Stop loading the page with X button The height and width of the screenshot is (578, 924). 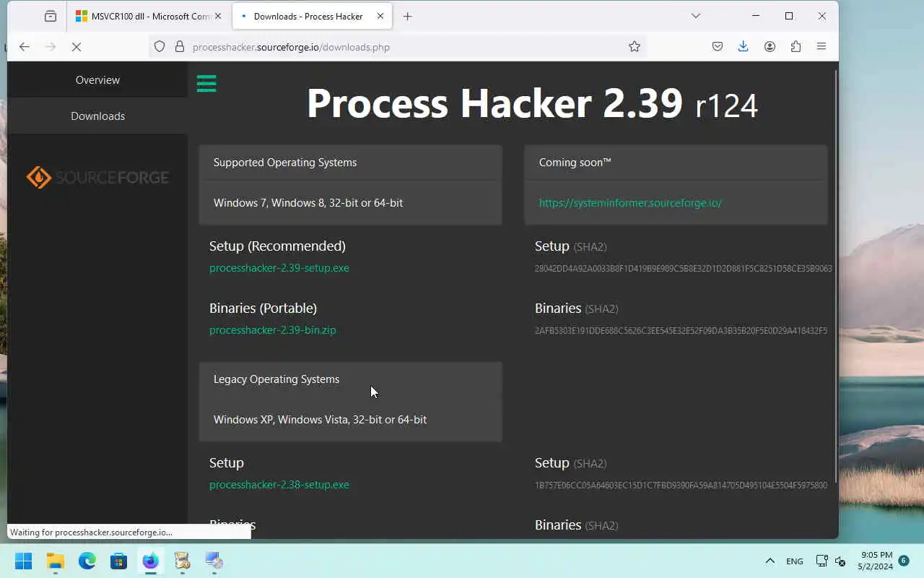[77, 47]
